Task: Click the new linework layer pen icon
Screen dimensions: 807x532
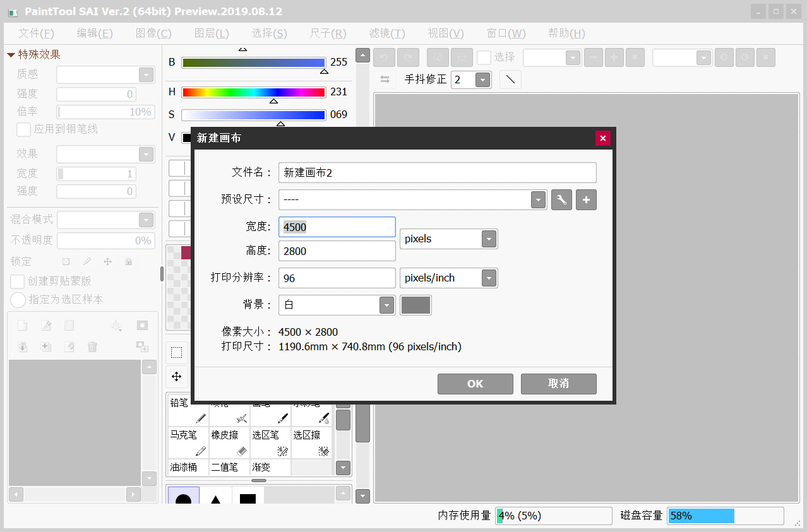Action: tap(46, 326)
